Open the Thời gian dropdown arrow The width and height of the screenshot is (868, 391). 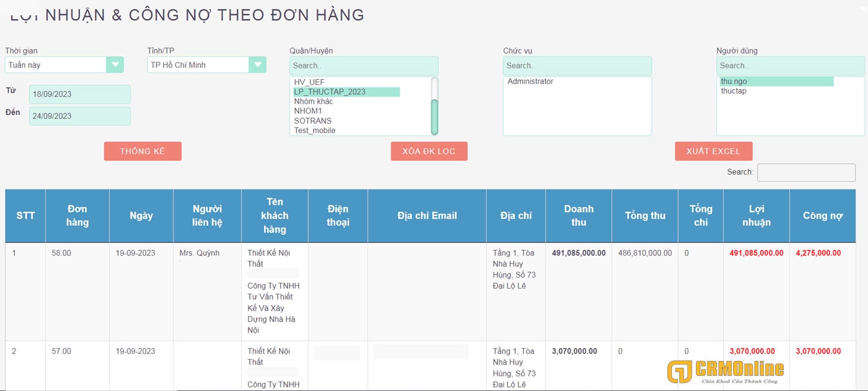point(115,65)
